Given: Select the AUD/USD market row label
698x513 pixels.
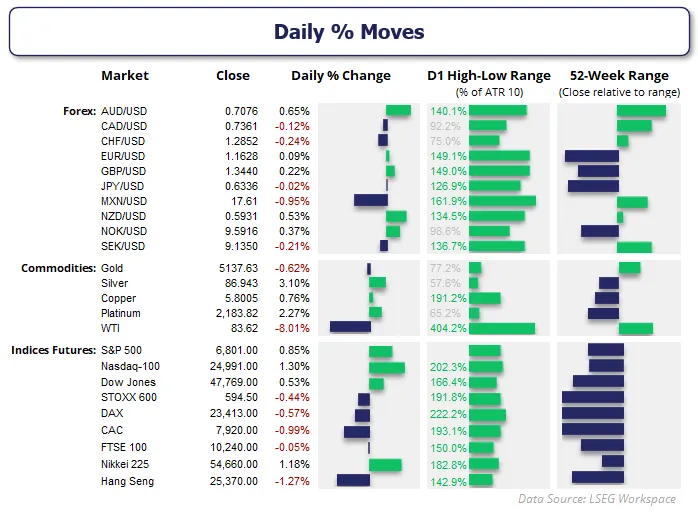Looking at the screenshot, I should click(x=124, y=111).
